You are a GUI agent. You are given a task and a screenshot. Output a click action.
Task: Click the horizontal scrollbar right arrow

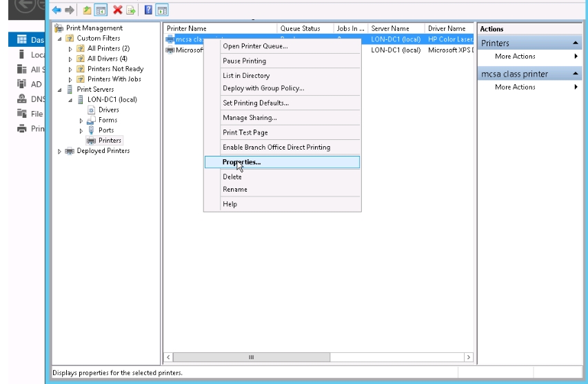tap(468, 357)
